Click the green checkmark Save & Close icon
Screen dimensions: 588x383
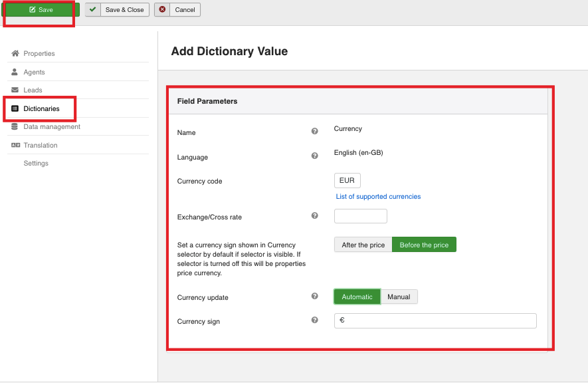pos(93,10)
